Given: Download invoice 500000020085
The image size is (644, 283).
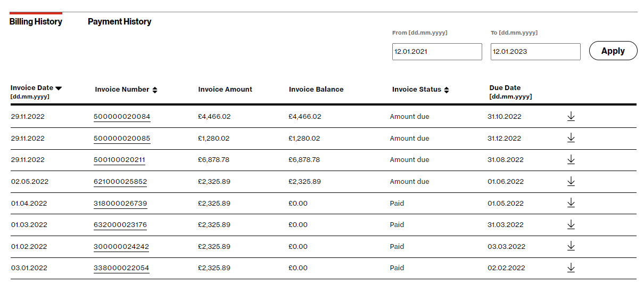Looking at the screenshot, I should tap(571, 138).
